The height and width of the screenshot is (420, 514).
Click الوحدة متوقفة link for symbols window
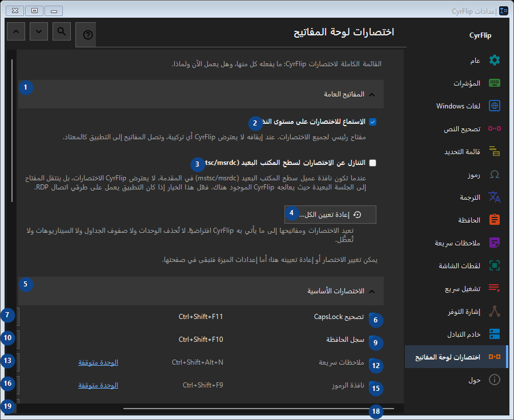point(98,385)
